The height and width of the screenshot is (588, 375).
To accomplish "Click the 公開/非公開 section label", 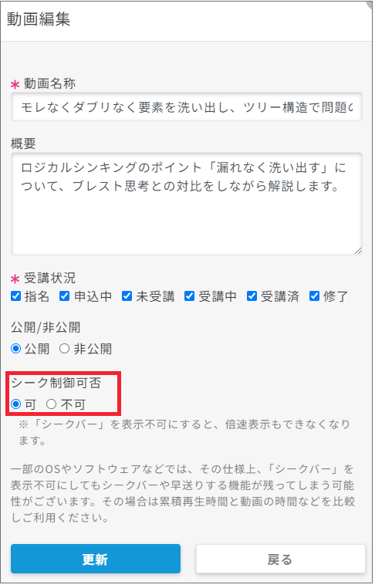I will (x=46, y=327).
